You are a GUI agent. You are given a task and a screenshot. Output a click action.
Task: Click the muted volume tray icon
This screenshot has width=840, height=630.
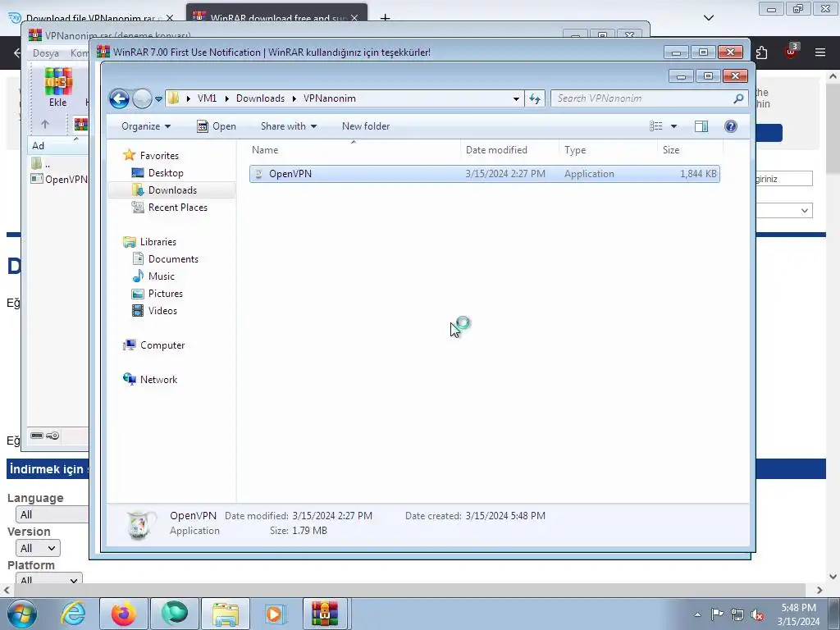(757, 615)
